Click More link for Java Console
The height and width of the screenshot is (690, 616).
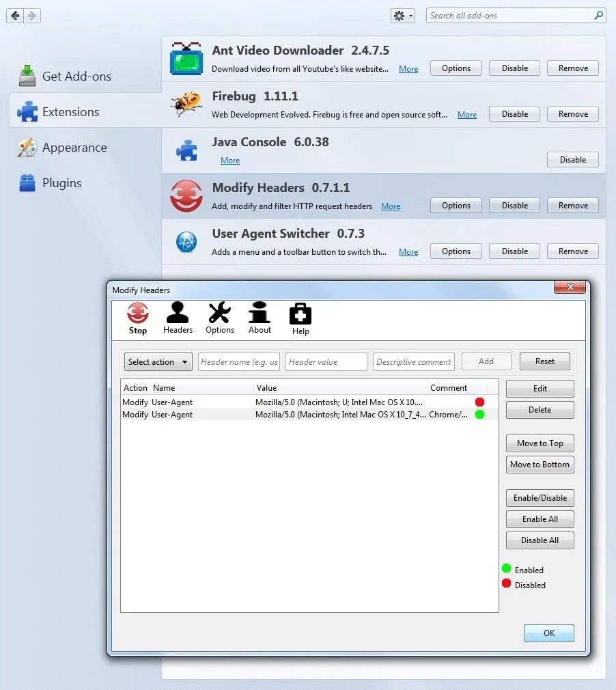pyautogui.click(x=230, y=161)
